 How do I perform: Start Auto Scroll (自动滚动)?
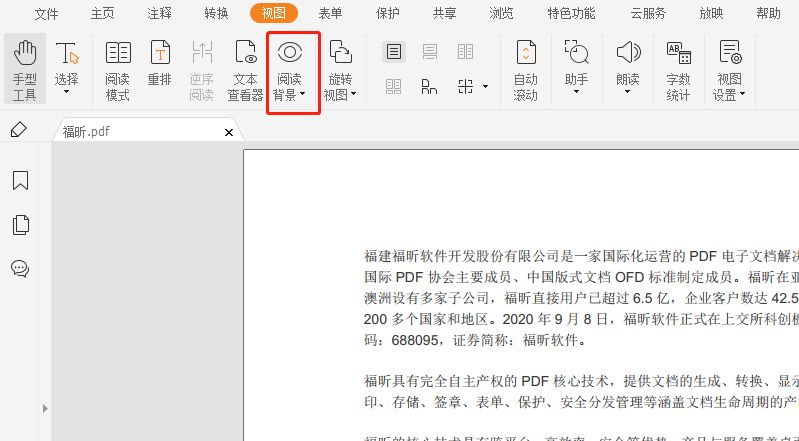526,71
